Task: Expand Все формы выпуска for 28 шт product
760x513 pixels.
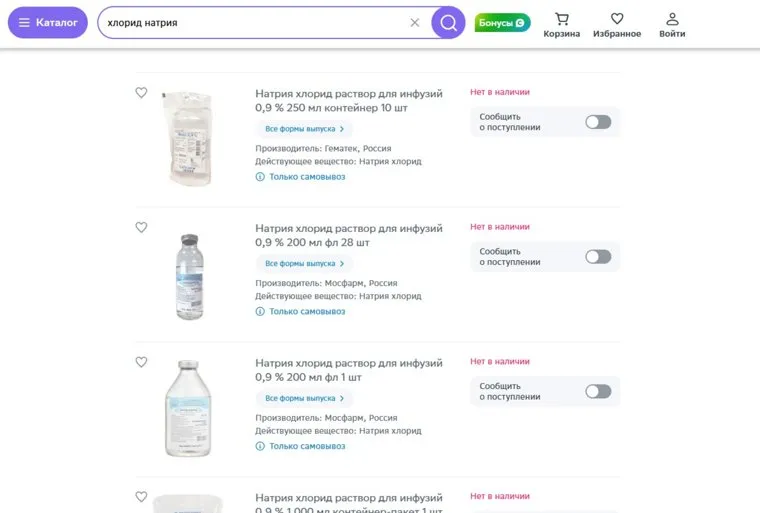Action: (x=304, y=264)
